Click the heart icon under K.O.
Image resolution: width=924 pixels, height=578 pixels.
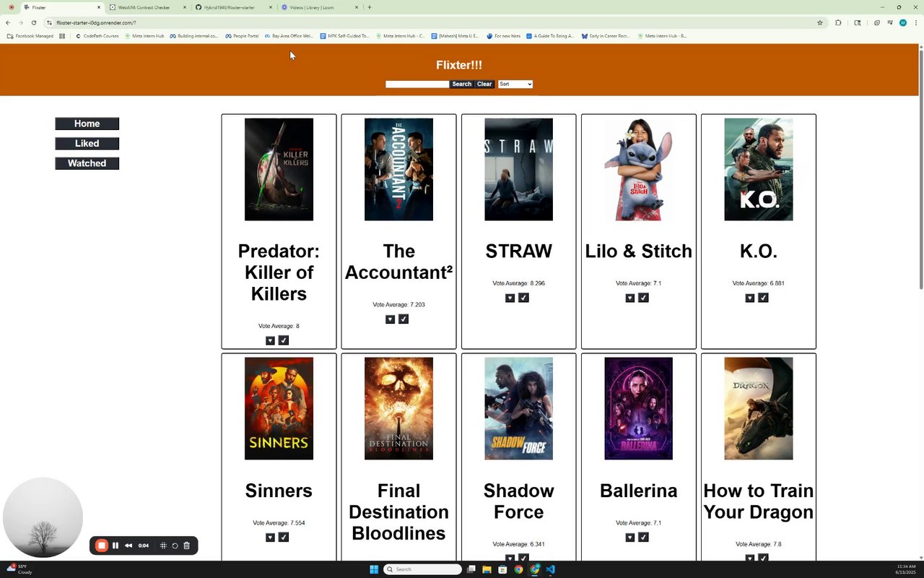749,298
